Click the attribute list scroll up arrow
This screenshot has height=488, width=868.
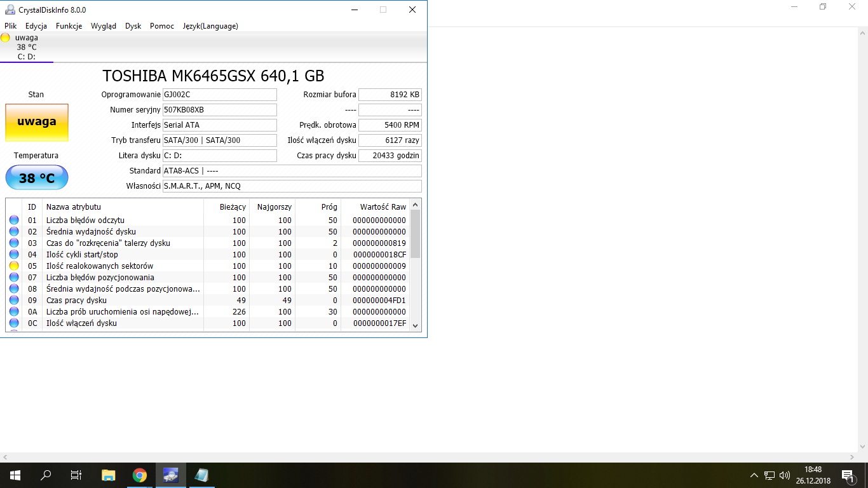coord(416,205)
